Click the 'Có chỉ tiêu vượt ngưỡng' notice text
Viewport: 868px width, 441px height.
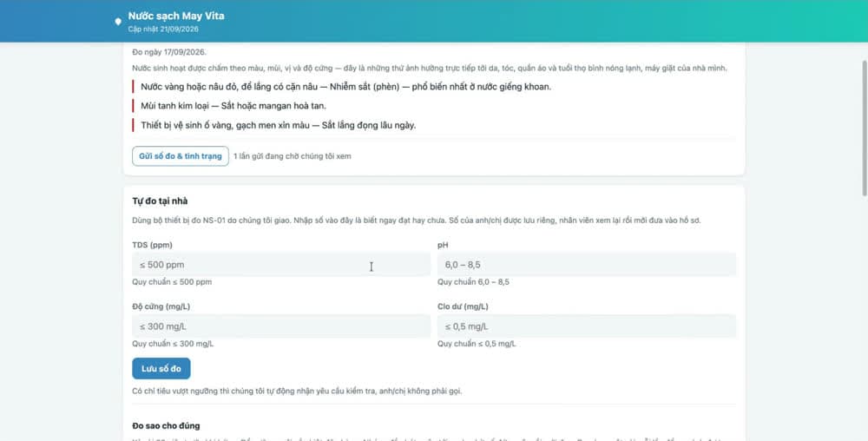[x=297, y=392]
